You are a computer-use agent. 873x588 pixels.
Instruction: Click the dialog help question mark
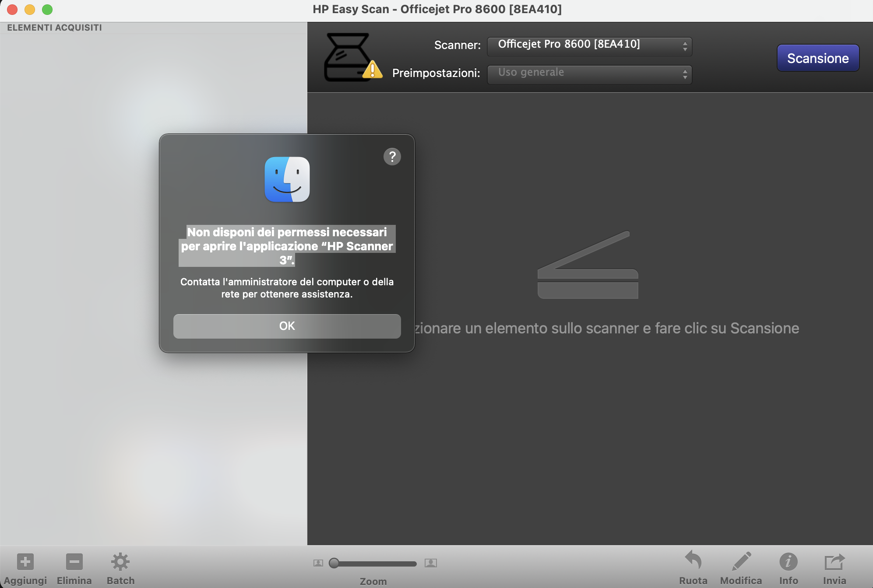(x=392, y=157)
